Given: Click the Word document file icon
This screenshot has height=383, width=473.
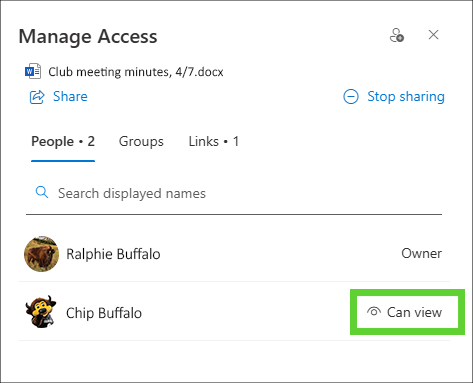Looking at the screenshot, I should [x=33, y=71].
